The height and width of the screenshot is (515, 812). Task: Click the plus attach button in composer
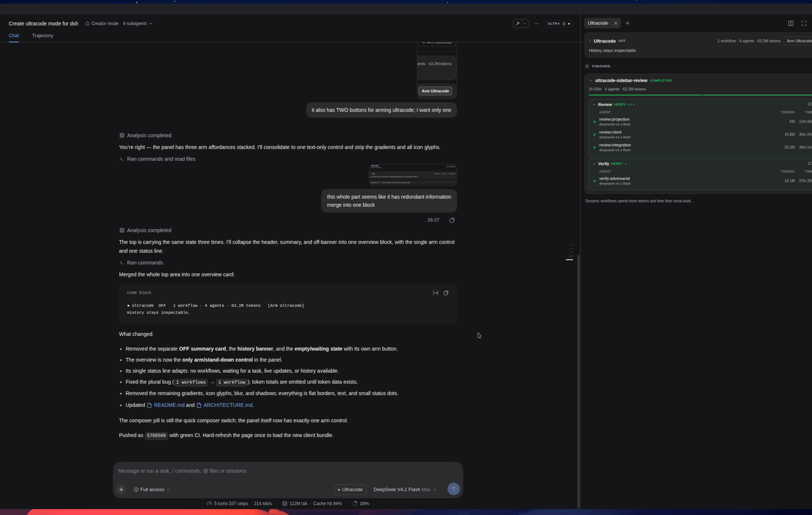[121, 490]
